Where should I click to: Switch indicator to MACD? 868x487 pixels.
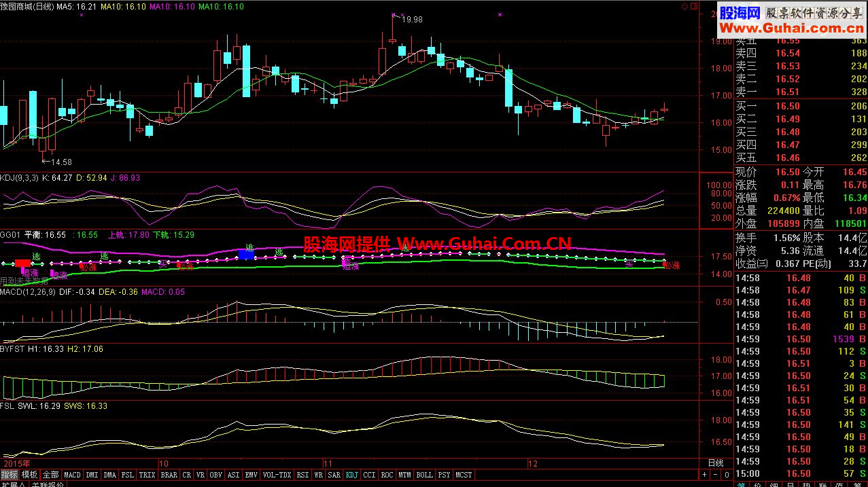tap(72, 475)
